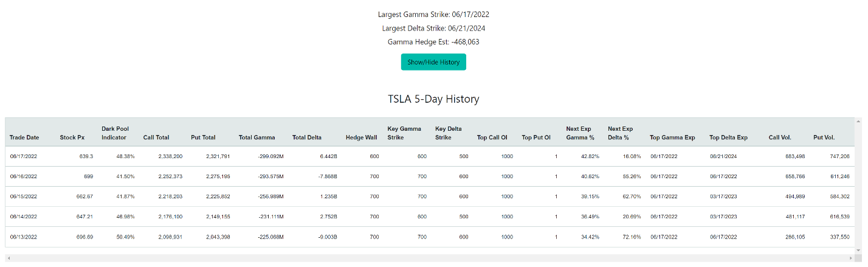Click the put volume 337,550 cell
The width and height of the screenshot is (868, 267).
click(x=839, y=237)
